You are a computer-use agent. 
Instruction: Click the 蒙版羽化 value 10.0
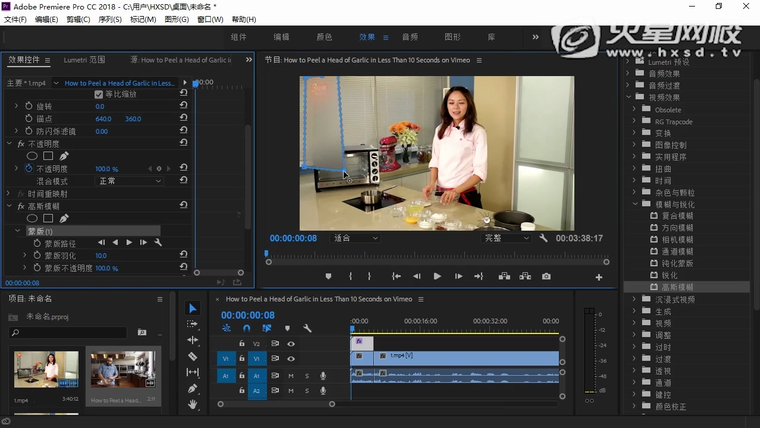[101, 255]
